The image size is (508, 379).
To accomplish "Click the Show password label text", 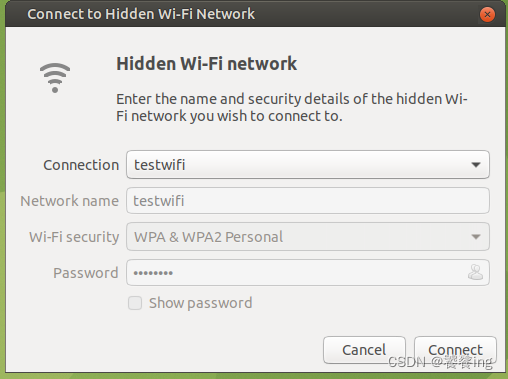I will click(x=200, y=303).
